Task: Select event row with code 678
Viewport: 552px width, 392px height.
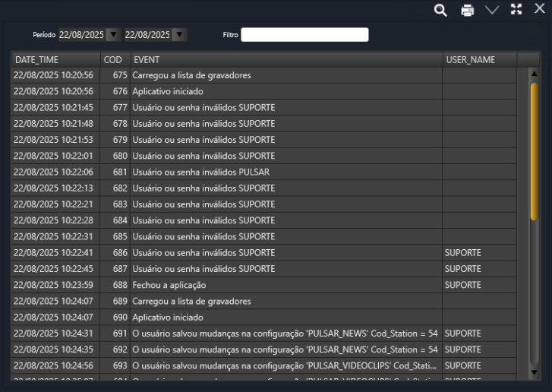Action: (x=263, y=124)
